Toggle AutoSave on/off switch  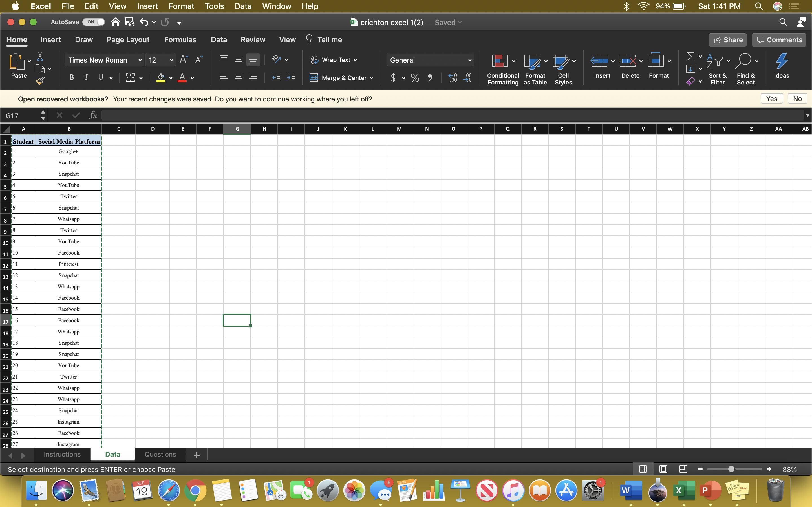click(90, 22)
